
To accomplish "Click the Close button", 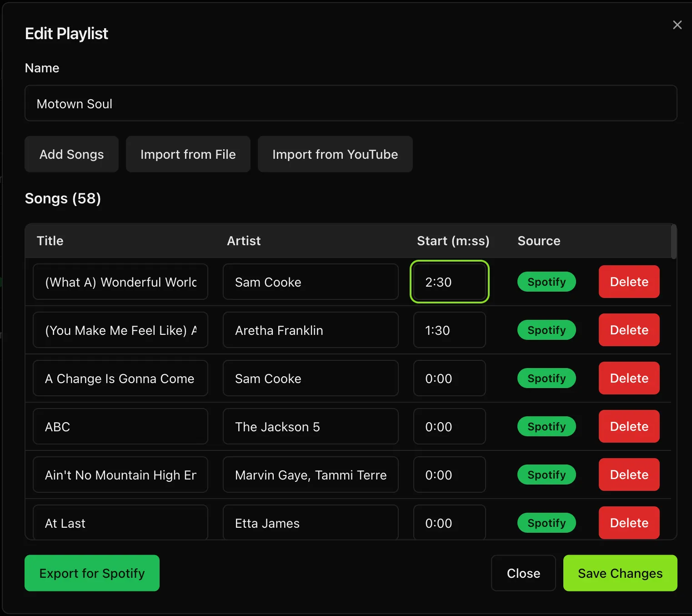I will pyautogui.click(x=523, y=573).
